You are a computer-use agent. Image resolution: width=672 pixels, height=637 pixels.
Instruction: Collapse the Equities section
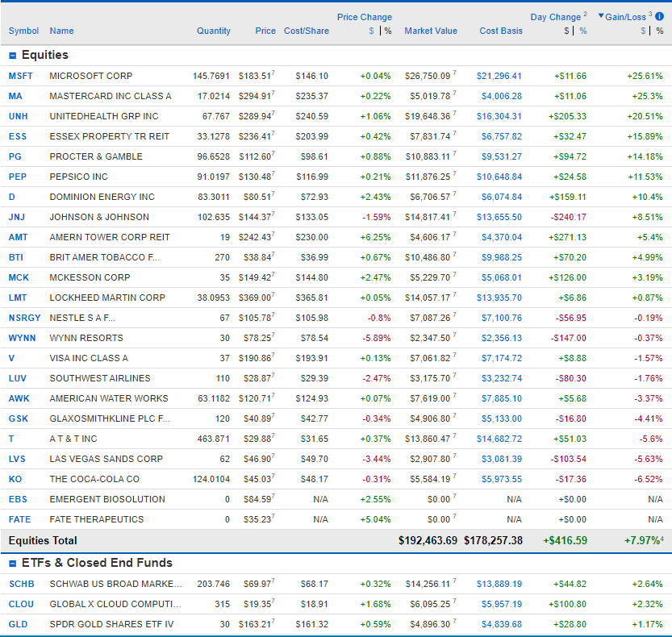(x=12, y=56)
